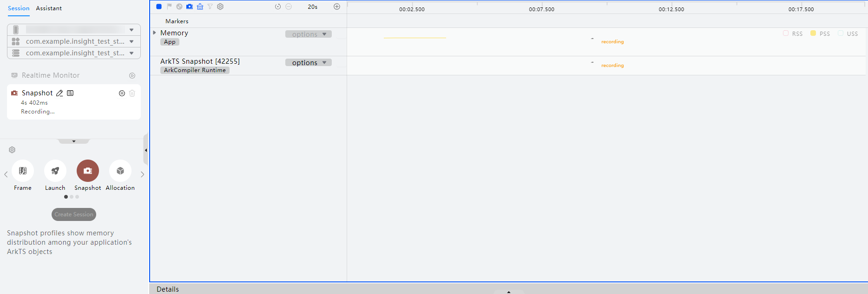This screenshot has height=294, width=868.
Task: Go to the previous template page arrow
Action: pyautogui.click(x=6, y=174)
